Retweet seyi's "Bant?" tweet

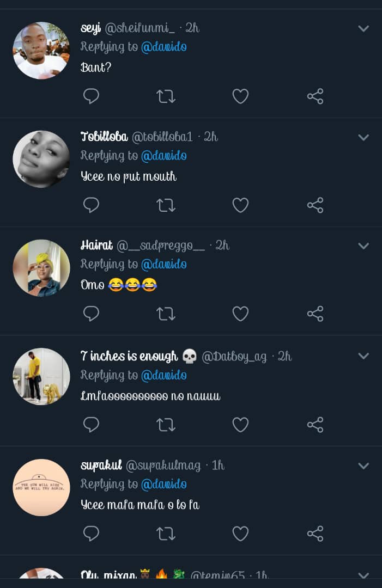(166, 96)
